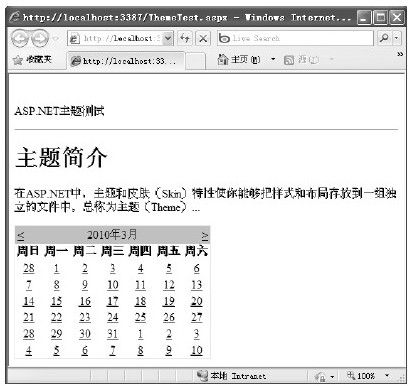Select calendar date 12
Screen dimensions: 408x386
tap(169, 285)
